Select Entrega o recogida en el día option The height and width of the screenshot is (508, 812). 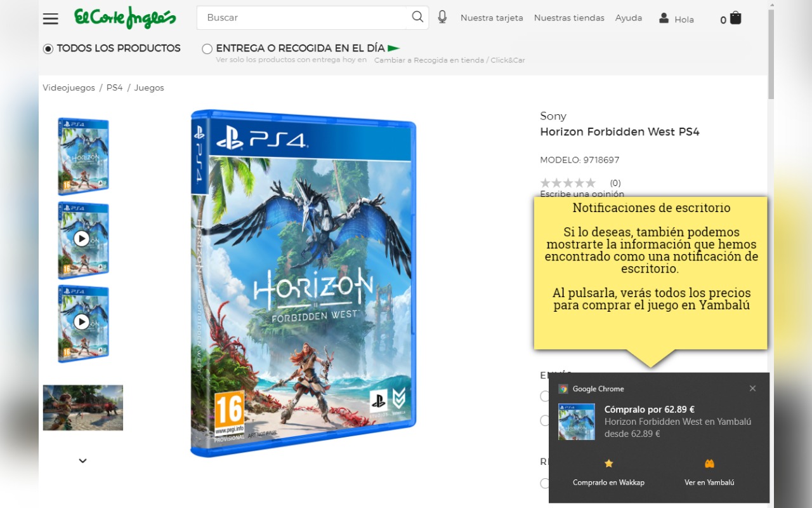pyautogui.click(x=207, y=49)
